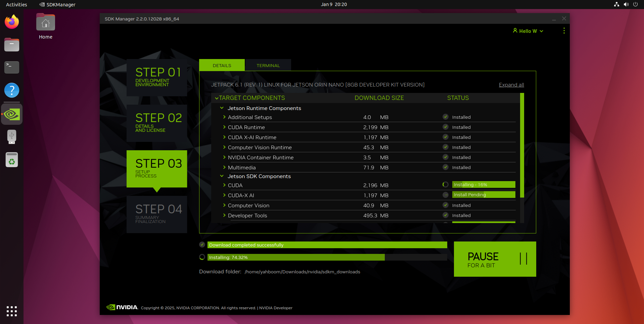Viewport: 644px width, 324px height.
Task: Click the download completed checkmark icon
Action: (202, 245)
